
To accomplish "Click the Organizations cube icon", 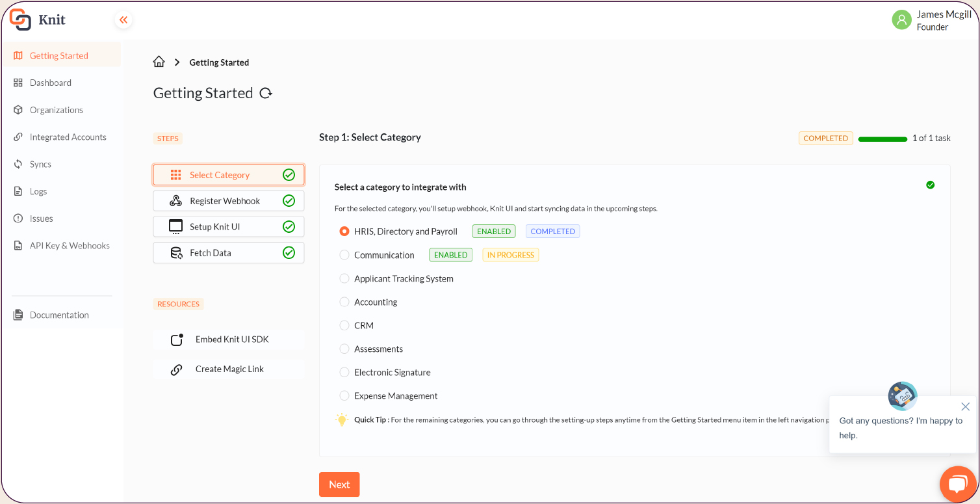I will point(18,111).
